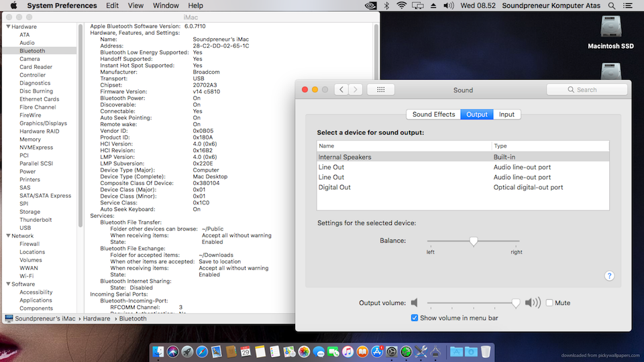Screen dimensions: 644x362
Task: Click the Balance slider knob
Action: coord(474,241)
